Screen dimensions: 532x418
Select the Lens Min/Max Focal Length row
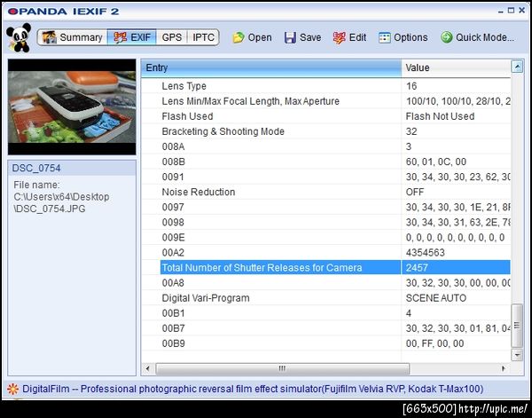[x=325, y=101]
